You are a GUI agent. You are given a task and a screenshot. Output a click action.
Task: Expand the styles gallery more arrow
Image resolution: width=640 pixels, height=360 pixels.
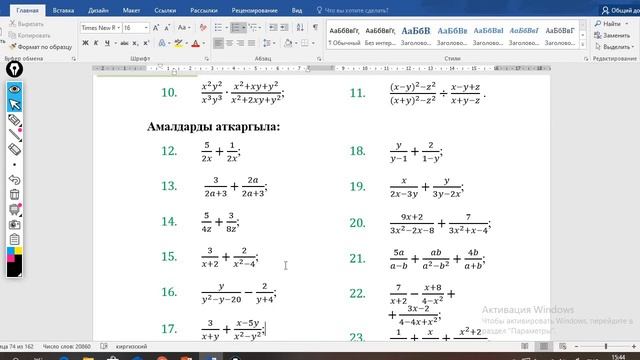tap(583, 44)
